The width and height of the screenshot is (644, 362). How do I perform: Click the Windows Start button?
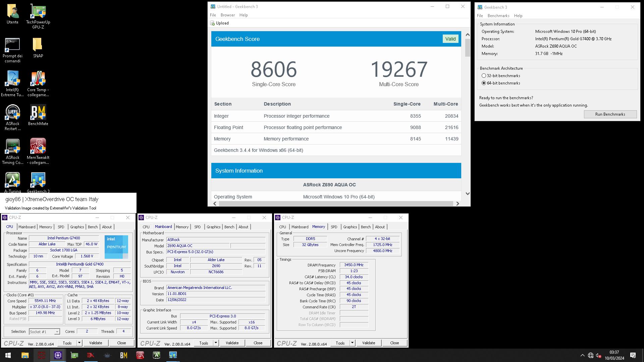click(x=8, y=355)
